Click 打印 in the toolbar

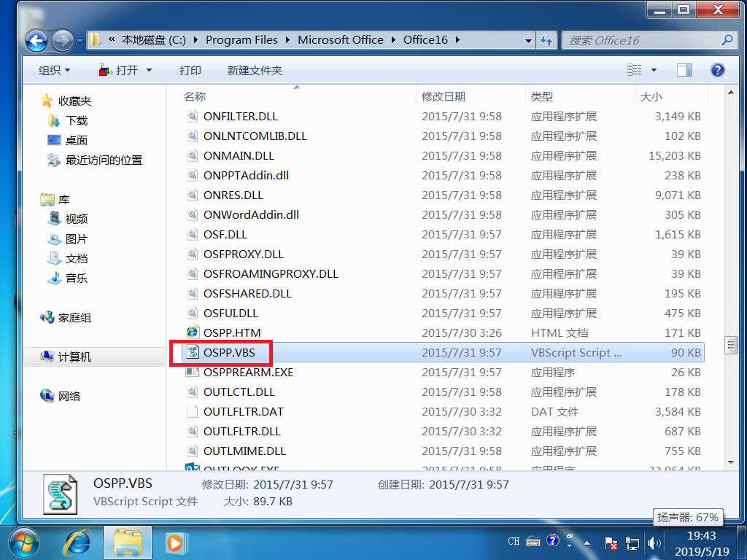[x=190, y=71]
